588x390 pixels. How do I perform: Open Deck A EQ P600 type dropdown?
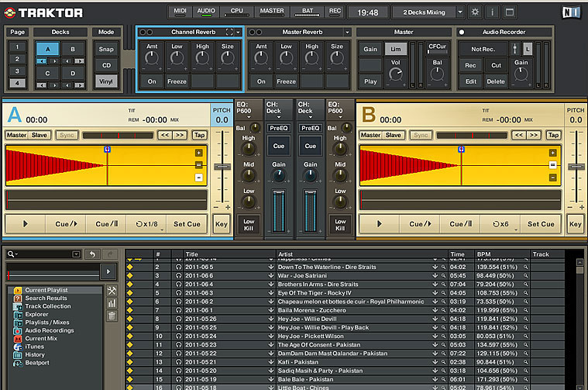click(x=248, y=117)
